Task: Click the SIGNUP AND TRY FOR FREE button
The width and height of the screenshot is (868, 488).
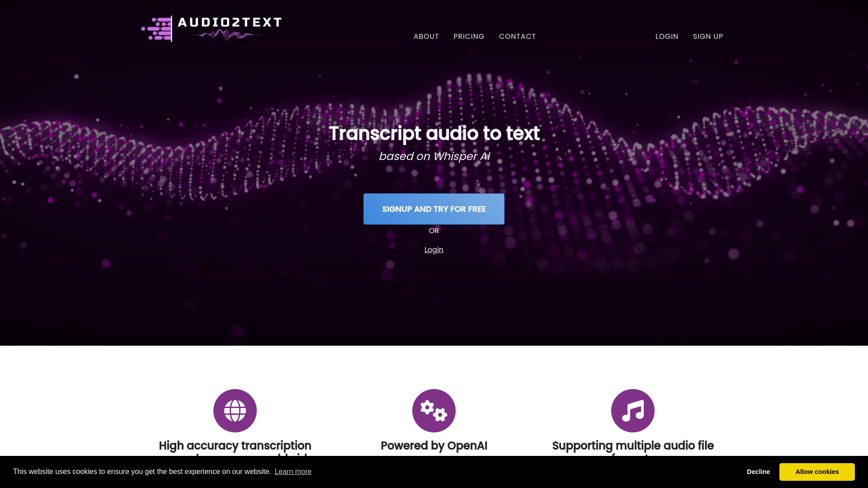Action: point(434,209)
